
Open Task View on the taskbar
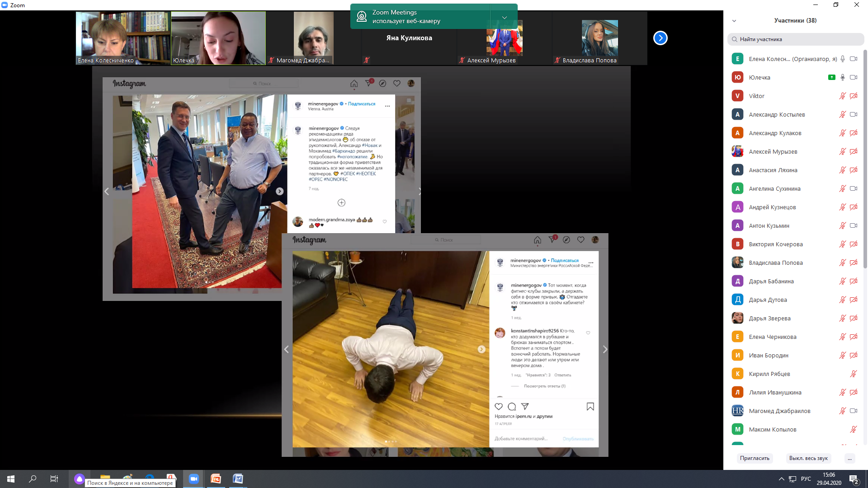point(54,479)
